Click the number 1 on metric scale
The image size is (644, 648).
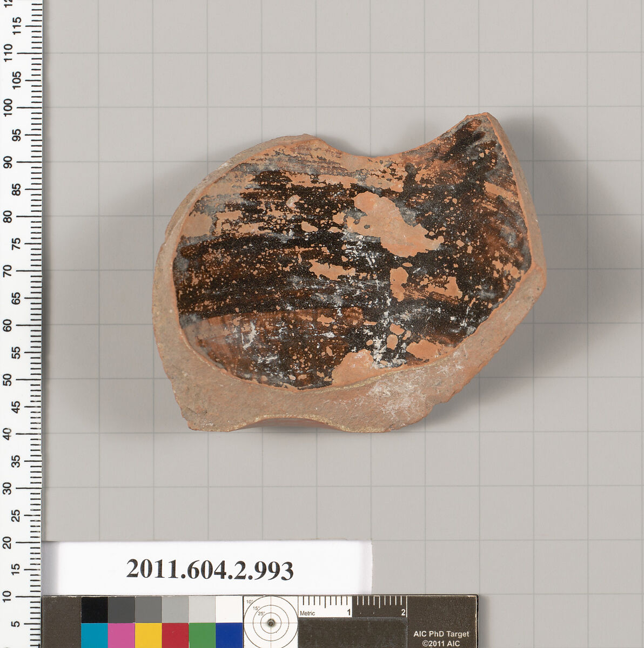349,612
